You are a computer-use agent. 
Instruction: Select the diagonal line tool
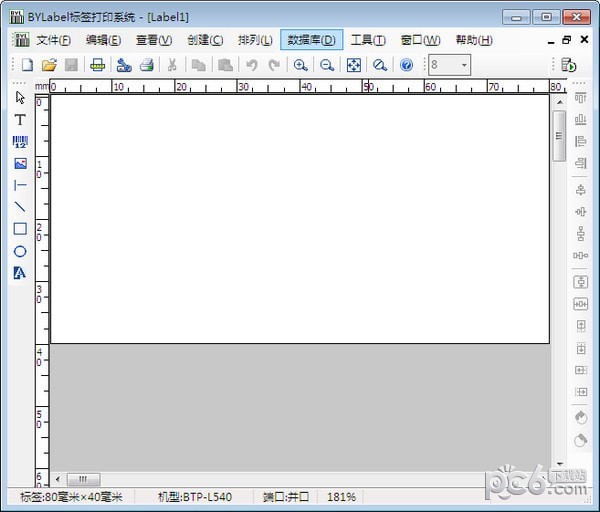[x=20, y=207]
